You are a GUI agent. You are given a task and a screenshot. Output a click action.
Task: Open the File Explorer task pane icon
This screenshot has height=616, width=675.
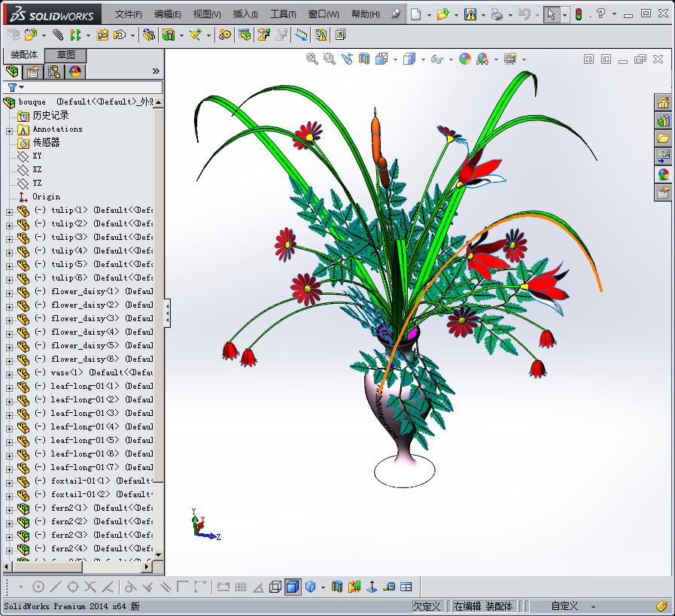click(x=663, y=138)
